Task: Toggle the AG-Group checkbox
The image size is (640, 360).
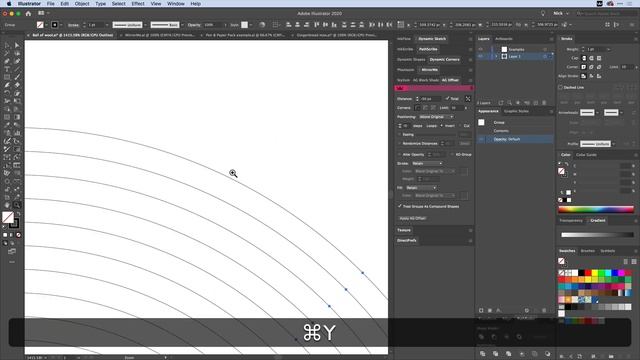Action: point(452,154)
